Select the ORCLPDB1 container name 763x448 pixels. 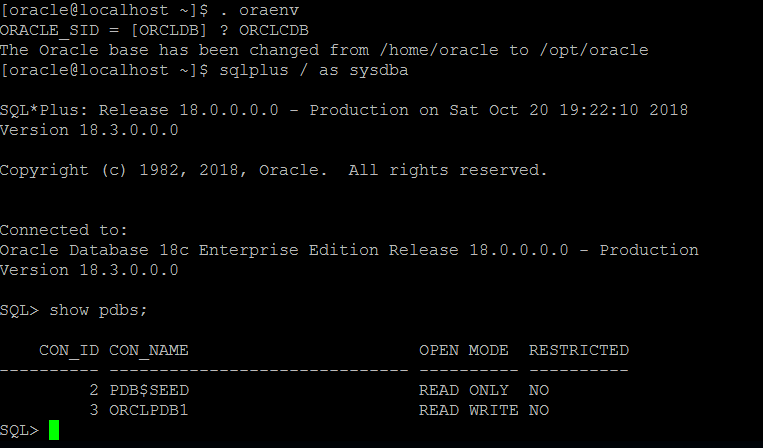tap(148, 410)
